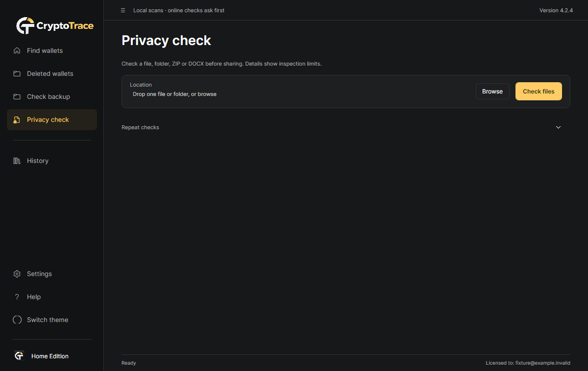
Task: Switch theme via the sidebar label
Action: tap(48, 320)
